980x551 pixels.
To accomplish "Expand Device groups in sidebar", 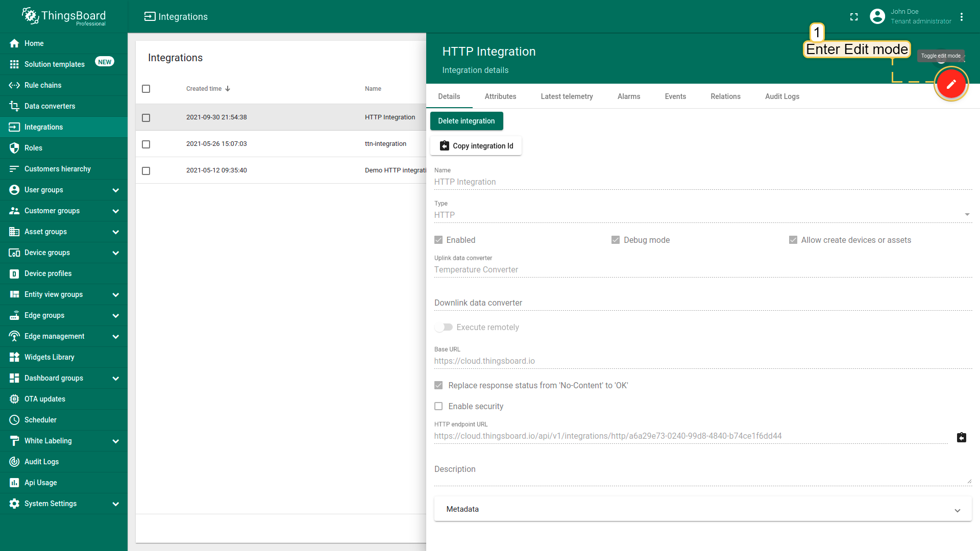I will point(115,253).
